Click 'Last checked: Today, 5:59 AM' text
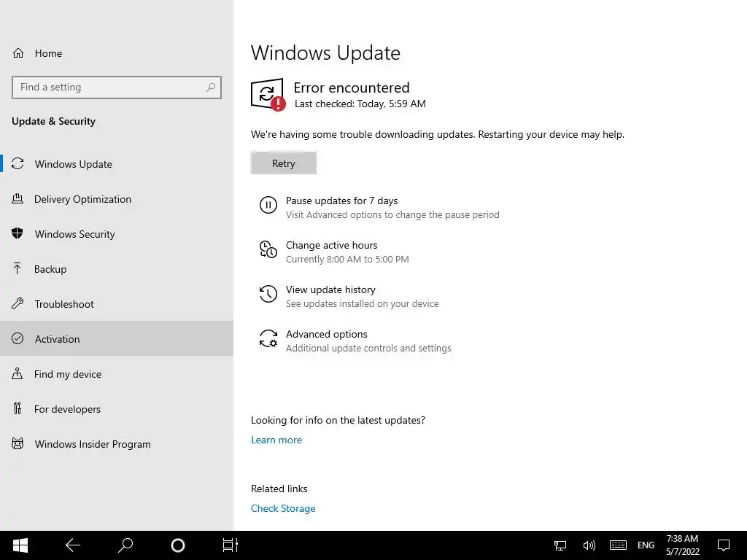 tap(360, 104)
